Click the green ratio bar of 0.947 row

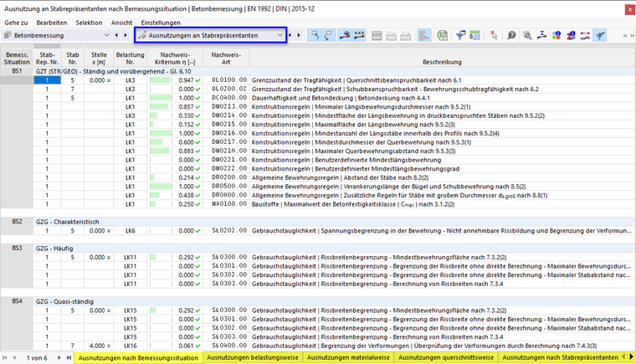(160, 80)
